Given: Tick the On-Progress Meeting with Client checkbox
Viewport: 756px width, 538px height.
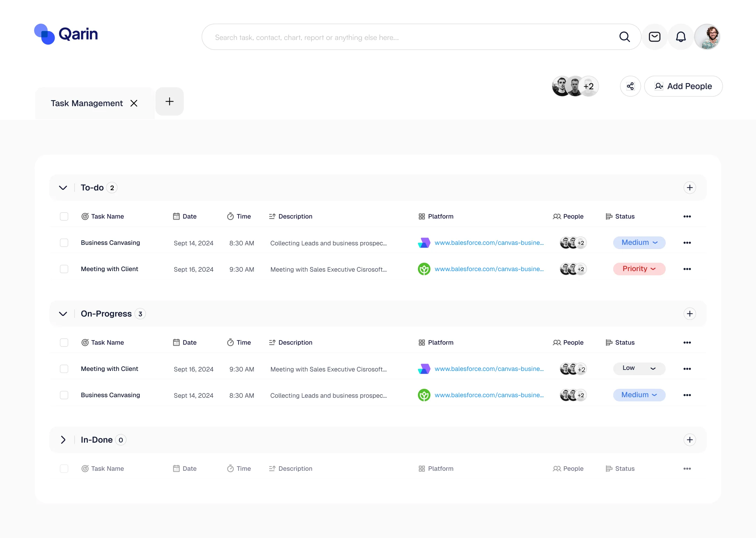Looking at the screenshot, I should (x=64, y=369).
